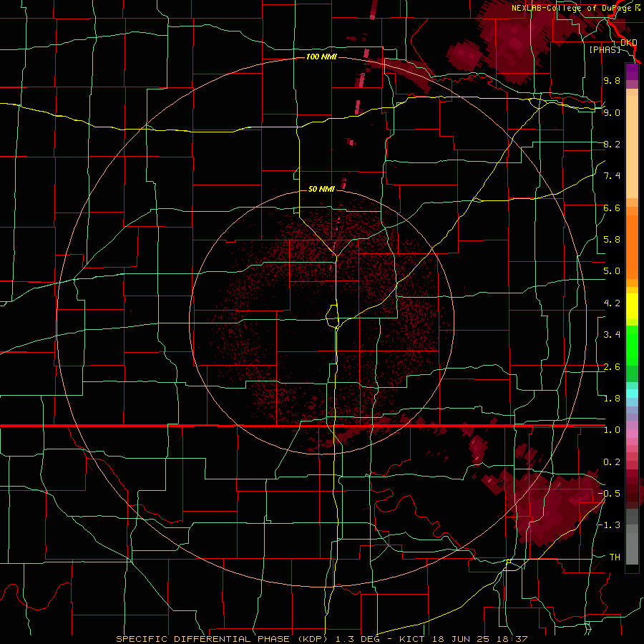Pick the yellow color bar segment near 4.2
The height and width of the screenshot is (644, 644).
[x=632, y=306]
